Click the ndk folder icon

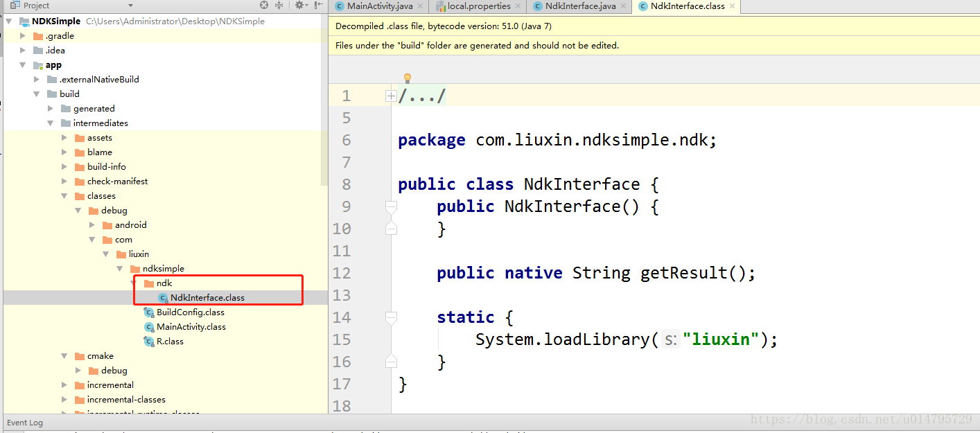click(x=149, y=283)
